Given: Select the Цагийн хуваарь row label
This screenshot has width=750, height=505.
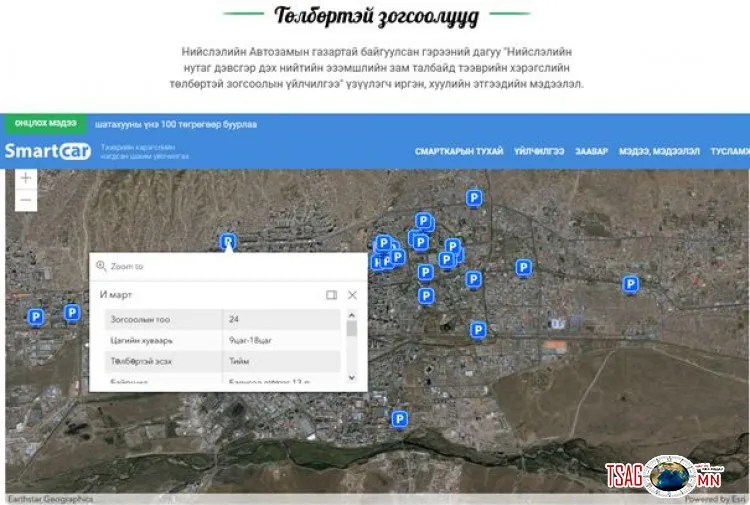Looking at the screenshot, I should click(142, 340).
